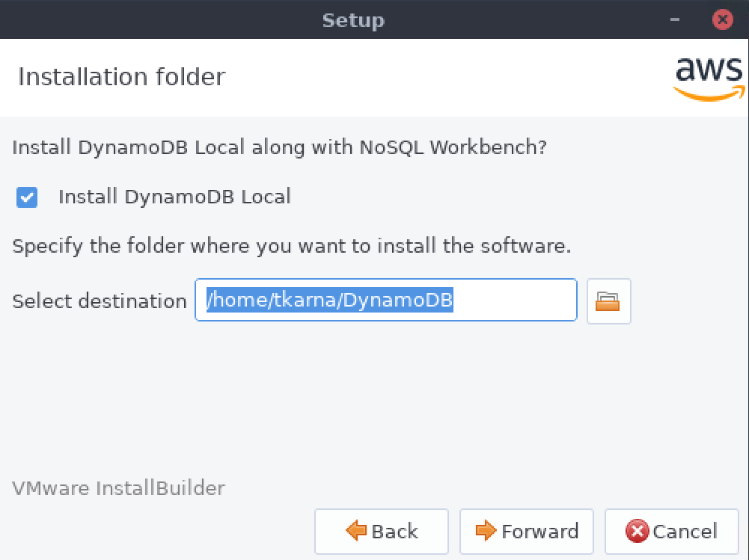Click the orange folder icon beside the path
Screen dimensions: 749x560
coord(608,300)
